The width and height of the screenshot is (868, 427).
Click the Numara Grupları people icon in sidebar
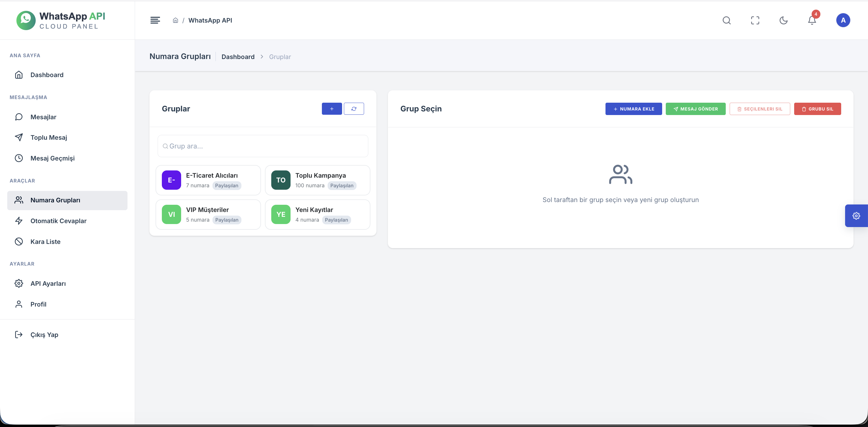pos(19,200)
